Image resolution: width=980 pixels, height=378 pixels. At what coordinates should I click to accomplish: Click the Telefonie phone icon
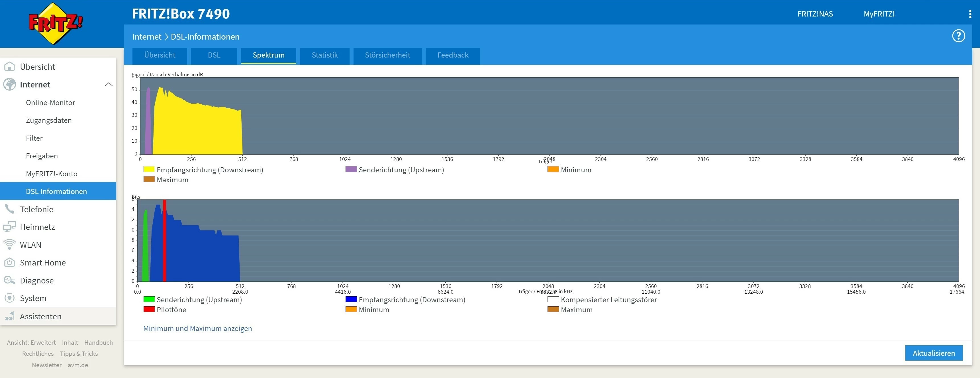tap(9, 209)
